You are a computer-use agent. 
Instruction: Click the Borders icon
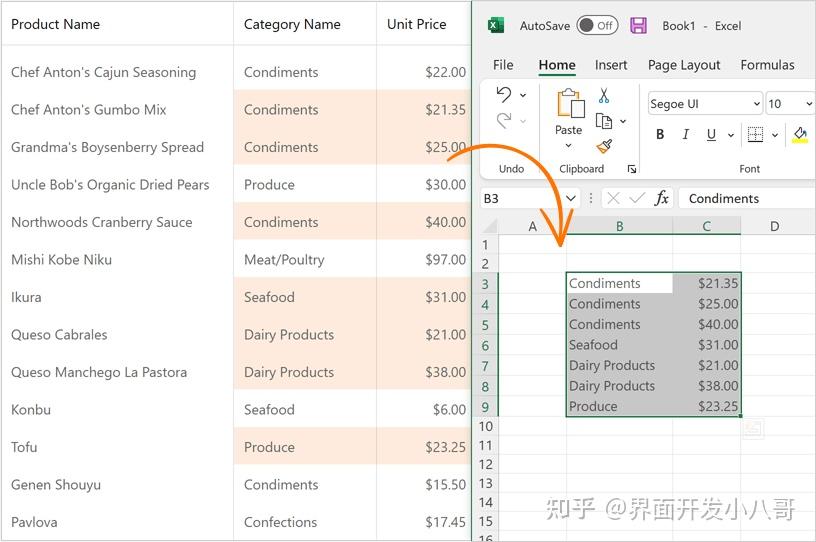pos(755,134)
